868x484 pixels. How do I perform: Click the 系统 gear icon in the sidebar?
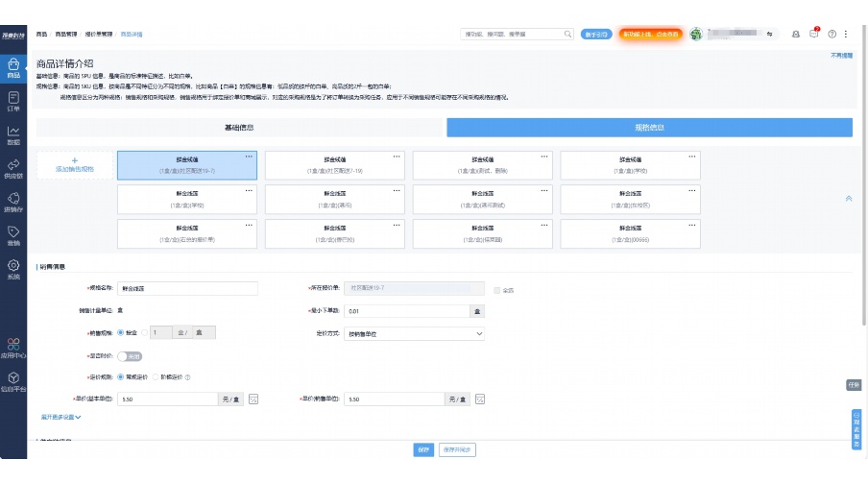click(13, 269)
